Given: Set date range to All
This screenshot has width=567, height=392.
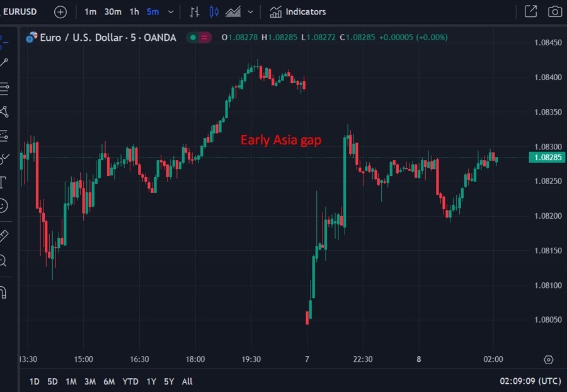Looking at the screenshot, I should (x=187, y=381).
